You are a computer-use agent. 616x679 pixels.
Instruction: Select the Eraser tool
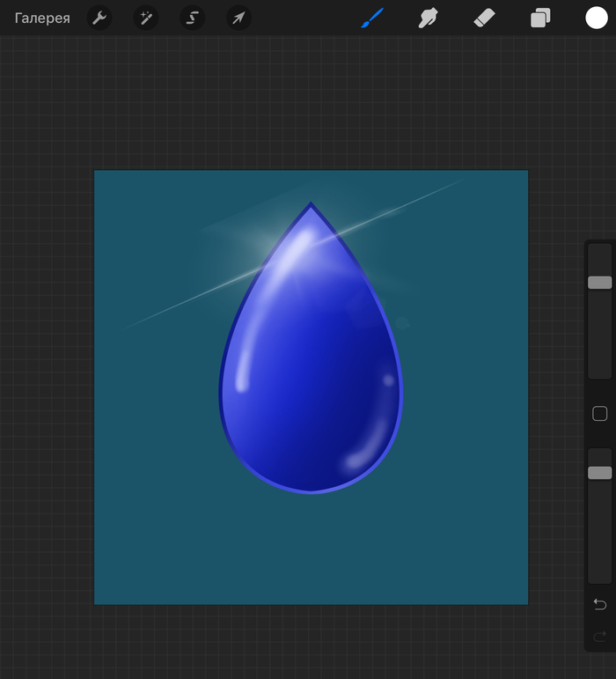(x=484, y=18)
